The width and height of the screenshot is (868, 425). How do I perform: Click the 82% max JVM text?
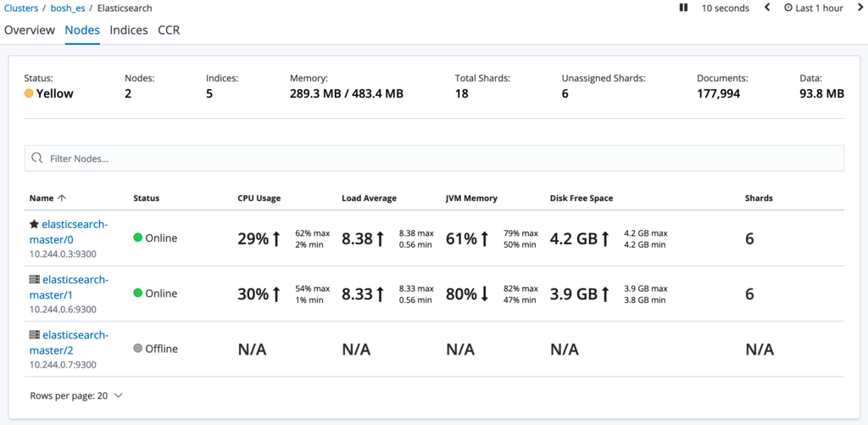[x=520, y=288]
